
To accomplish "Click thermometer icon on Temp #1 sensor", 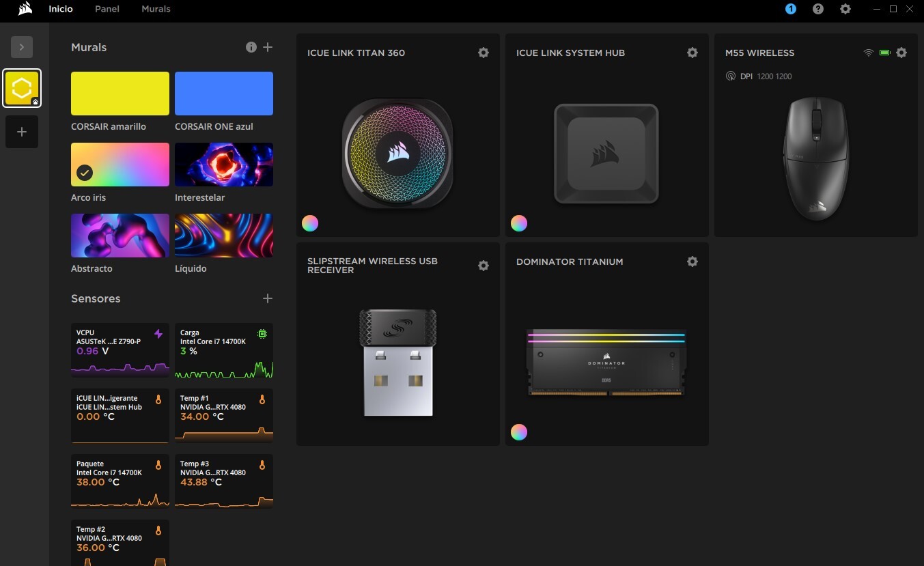I will [262, 399].
